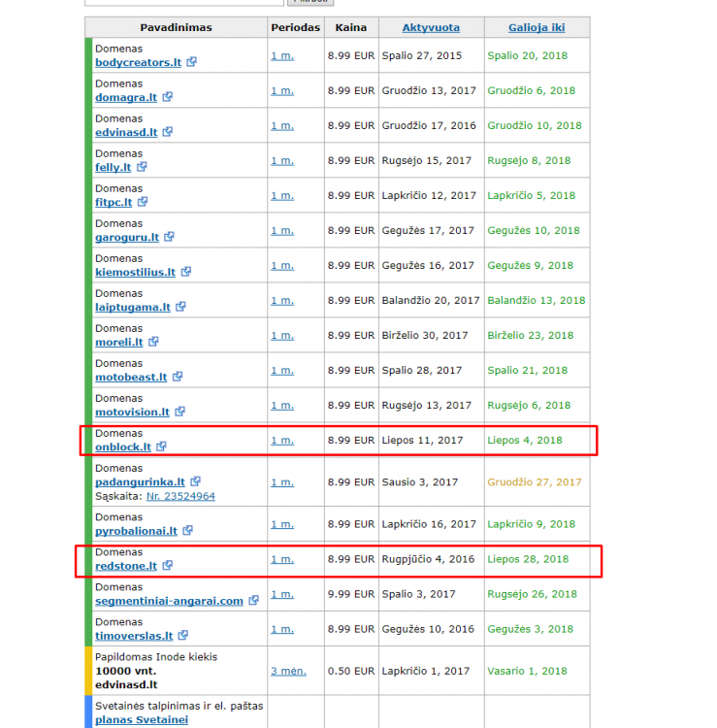Select expiry date Vasario 1, 2018
Screen dimensions: 717x728
527,671
